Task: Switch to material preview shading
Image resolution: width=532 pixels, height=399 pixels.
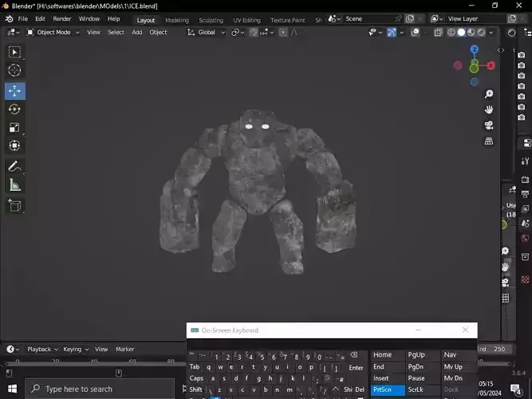Action: [471, 32]
